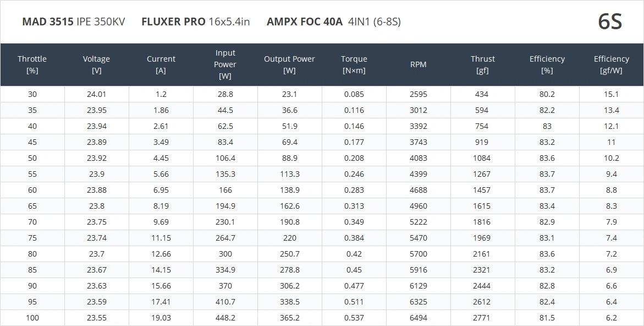This screenshot has height=326, width=644.
Task: Click the AMPX FOC 40A text
Action: coord(304,22)
